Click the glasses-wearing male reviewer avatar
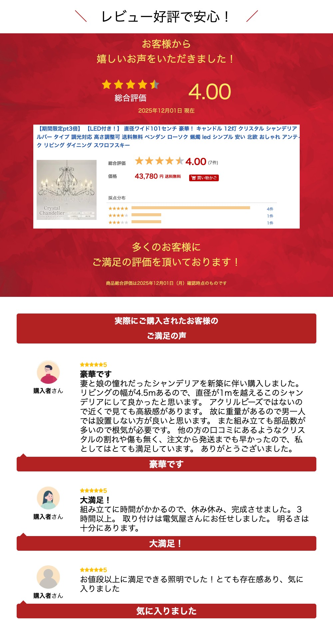 (48, 372)
